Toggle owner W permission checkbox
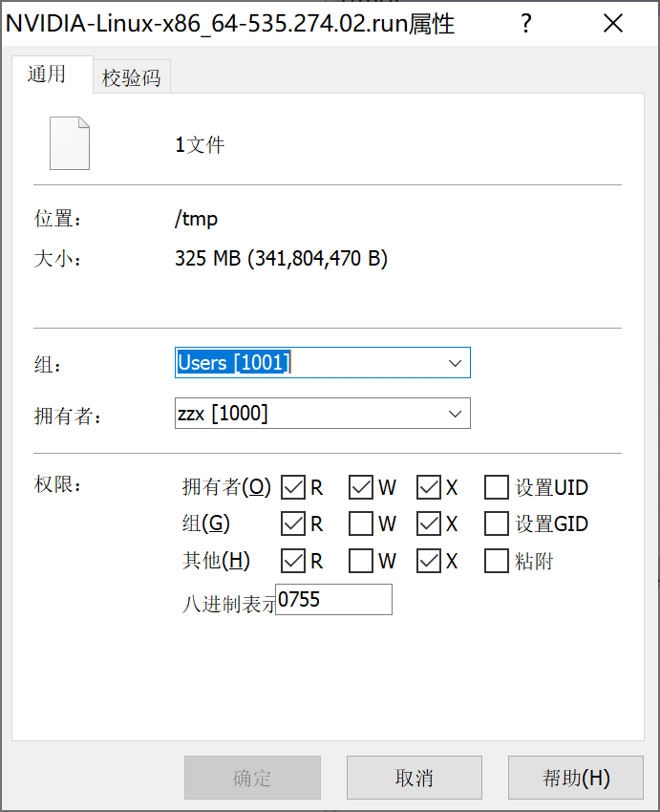Viewport: 660px width, 812px height. coord(361,487)
